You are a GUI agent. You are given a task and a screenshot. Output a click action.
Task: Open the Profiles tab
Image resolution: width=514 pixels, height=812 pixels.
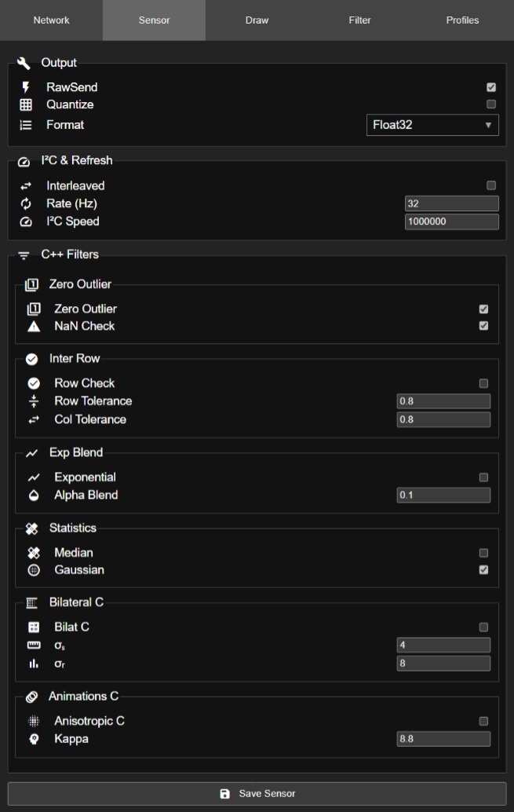[462, 20]
